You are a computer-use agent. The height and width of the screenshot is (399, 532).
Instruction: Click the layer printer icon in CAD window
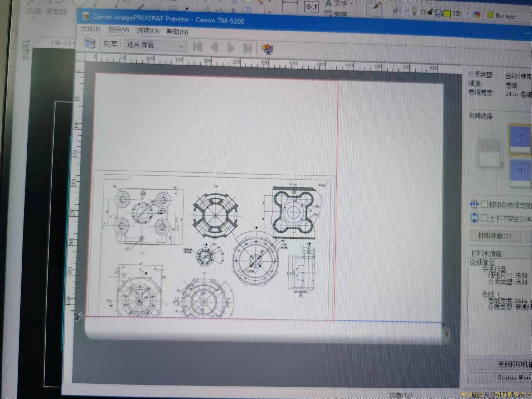[x=438, y=13]
